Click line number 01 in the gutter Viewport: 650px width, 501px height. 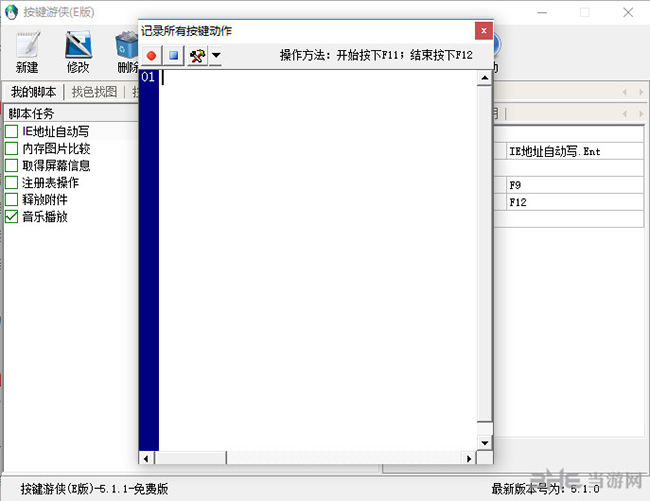pos(148,77)
